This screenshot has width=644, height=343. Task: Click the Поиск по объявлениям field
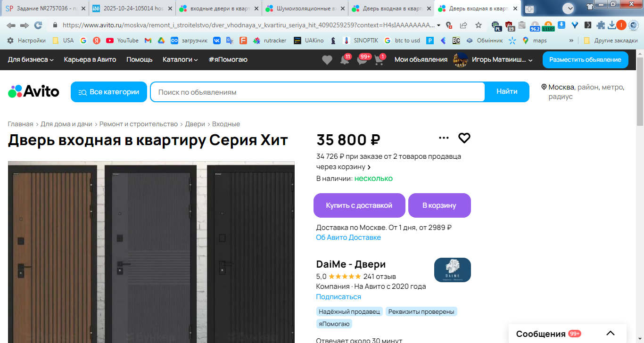pyautogui.click(x=318, y=92)
